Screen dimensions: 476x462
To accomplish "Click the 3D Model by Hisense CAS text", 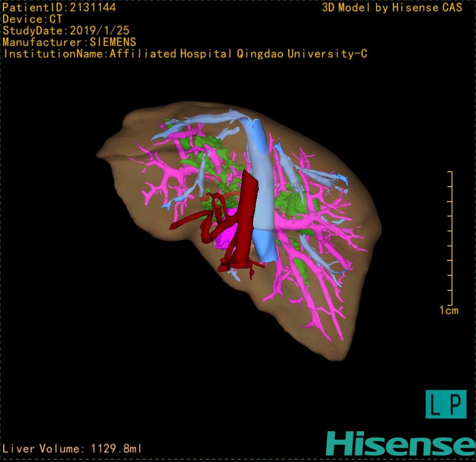I will point(392,8).
